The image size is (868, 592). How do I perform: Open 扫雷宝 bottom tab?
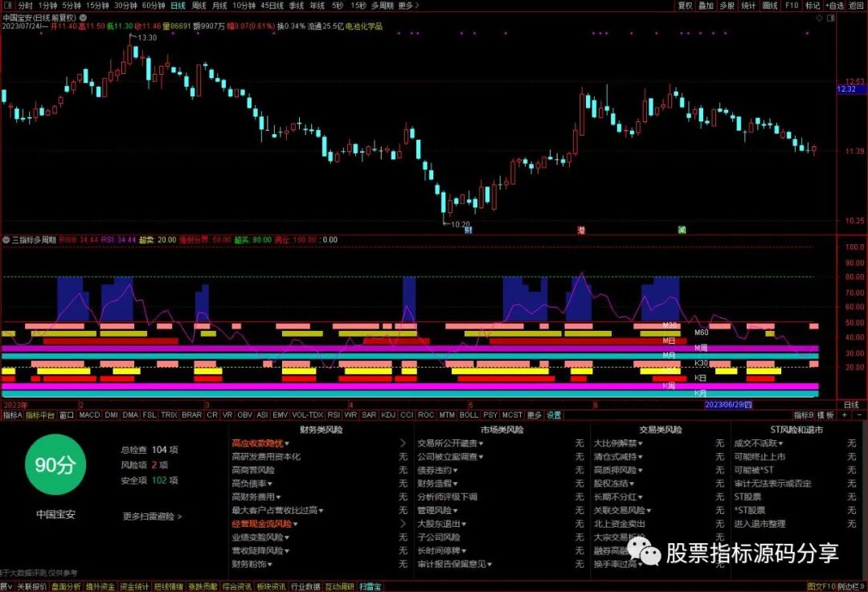371,586
